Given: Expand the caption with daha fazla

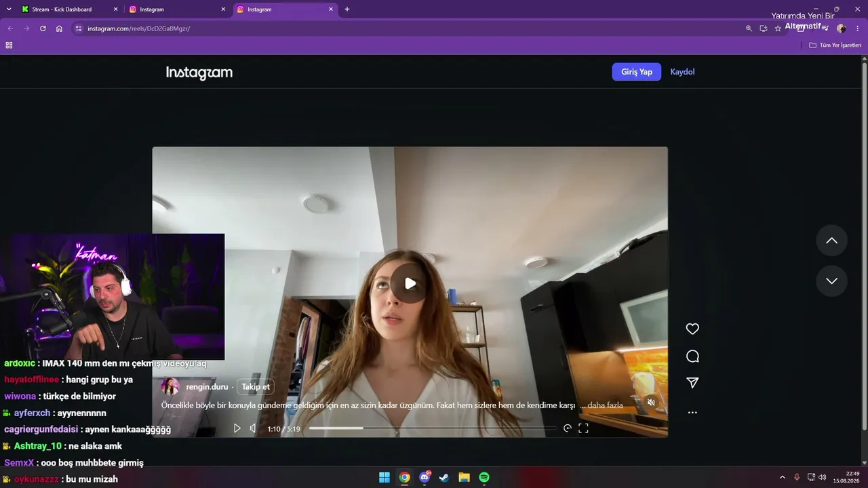Looking at the screenshot, I should pyautogui.click(x=605, y=405).
